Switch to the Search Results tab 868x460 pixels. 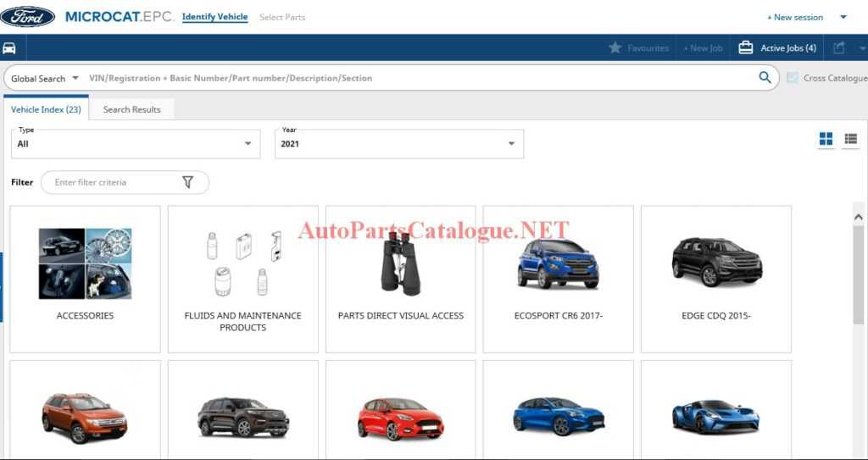[131, 109]
